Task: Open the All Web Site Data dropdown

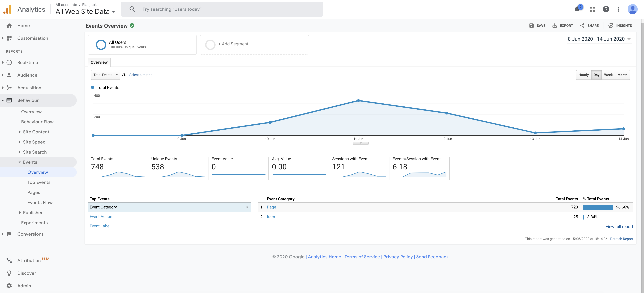Action: click(85, 12)
